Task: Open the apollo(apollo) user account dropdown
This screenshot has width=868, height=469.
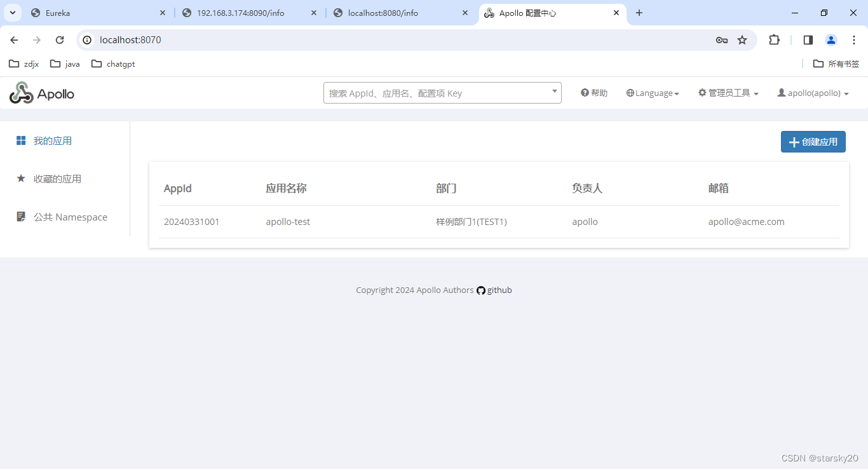Action: tap(813, 92)
